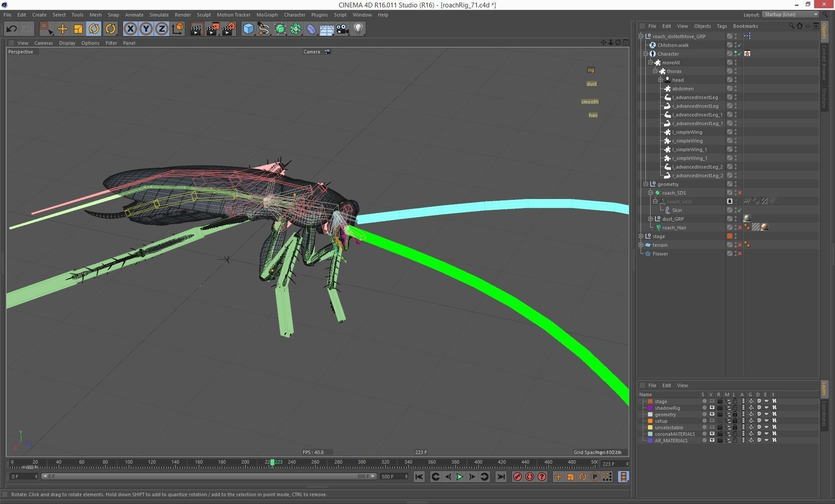Add a Cube primitive object
The image size is (835, 504).
[x=248, y=29]
